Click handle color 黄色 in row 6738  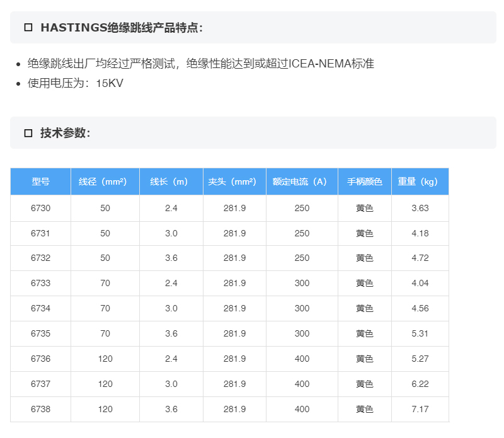(365, 409)
